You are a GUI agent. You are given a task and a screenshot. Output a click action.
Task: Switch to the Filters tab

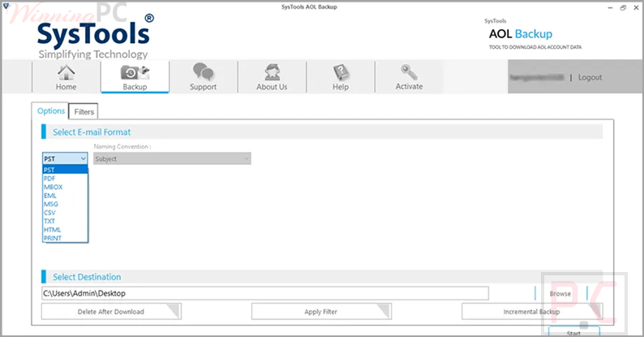tap(84, 112)
